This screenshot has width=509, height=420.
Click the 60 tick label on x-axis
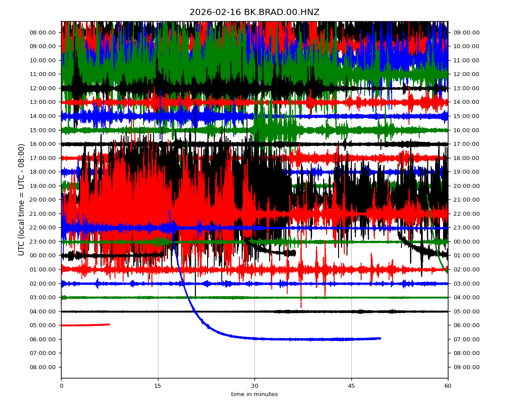point(448,386)
